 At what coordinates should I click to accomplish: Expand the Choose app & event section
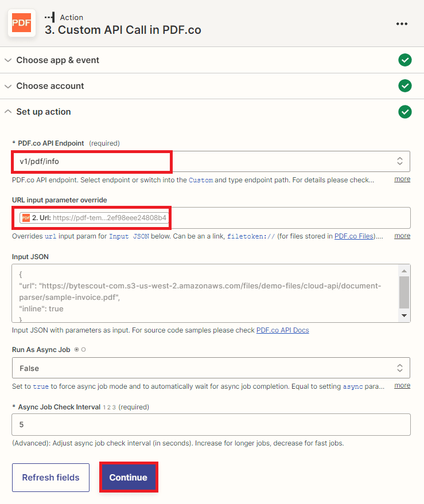click(8, 60)
